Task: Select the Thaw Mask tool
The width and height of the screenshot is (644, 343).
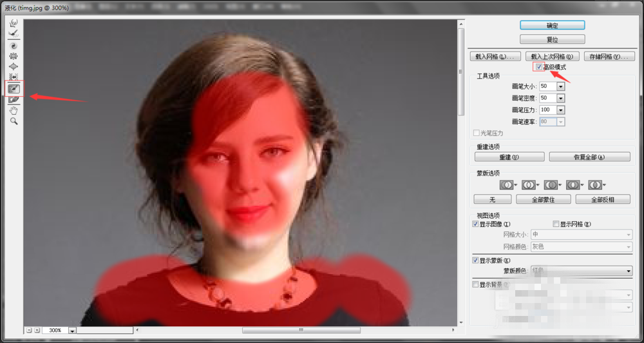Action: click(13, 99)
